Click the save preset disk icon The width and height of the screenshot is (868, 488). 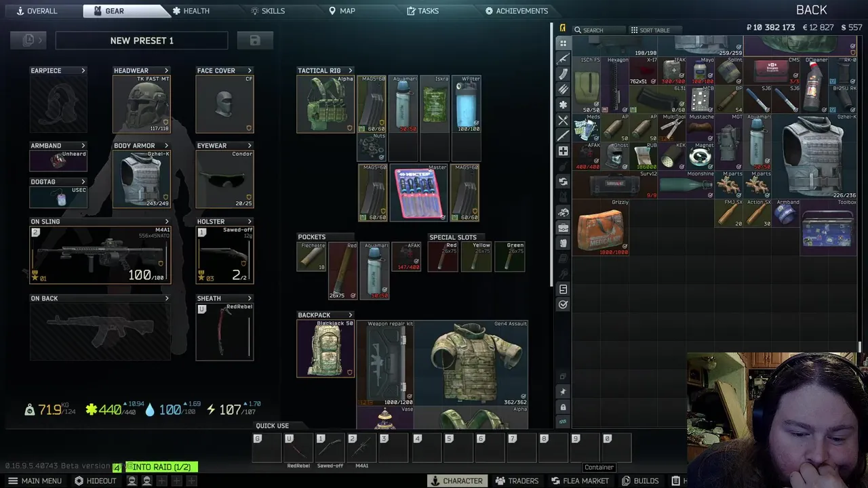click(x=255, y=41)
